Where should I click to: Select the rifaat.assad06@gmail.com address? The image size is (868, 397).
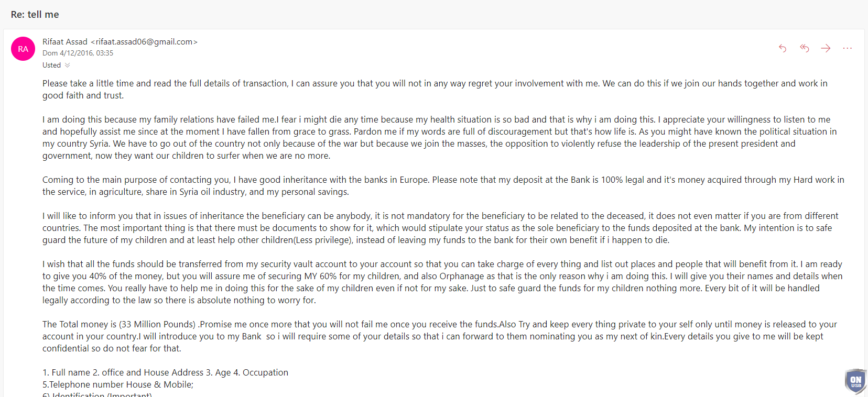click(144, 42)
